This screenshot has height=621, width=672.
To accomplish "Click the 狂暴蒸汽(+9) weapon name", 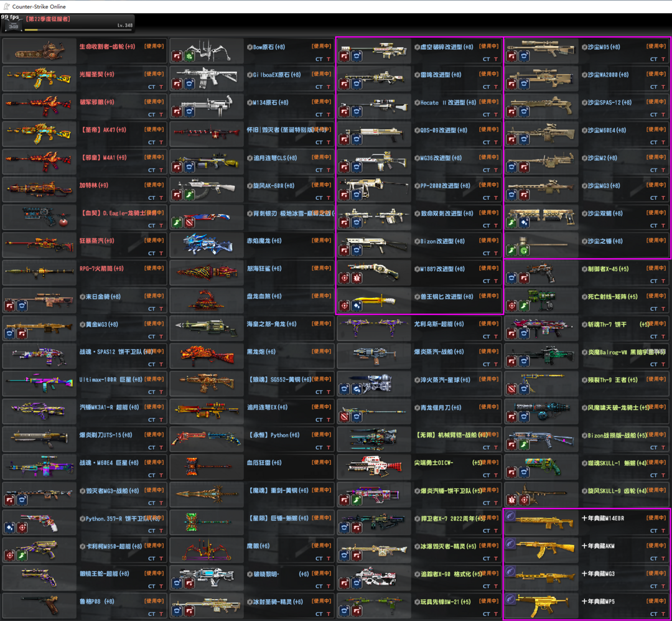I will pyautogui.click(x=97, y=241).
